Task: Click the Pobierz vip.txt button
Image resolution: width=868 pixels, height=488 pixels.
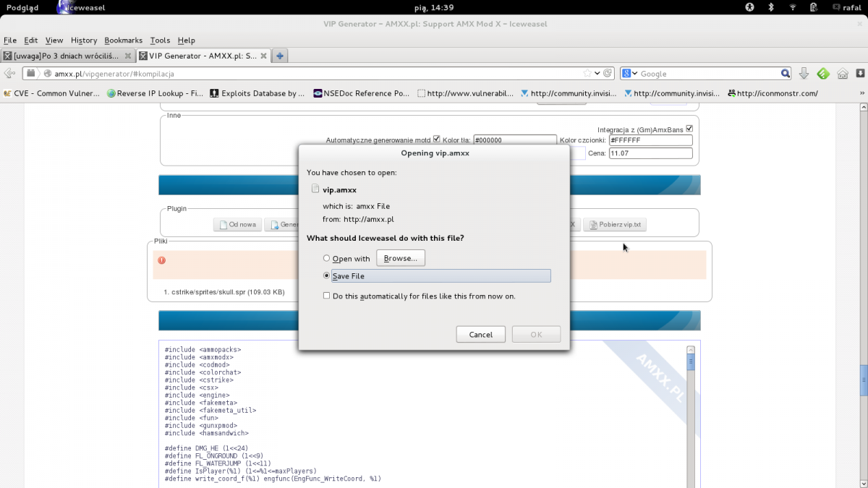Action: (615, 225)
